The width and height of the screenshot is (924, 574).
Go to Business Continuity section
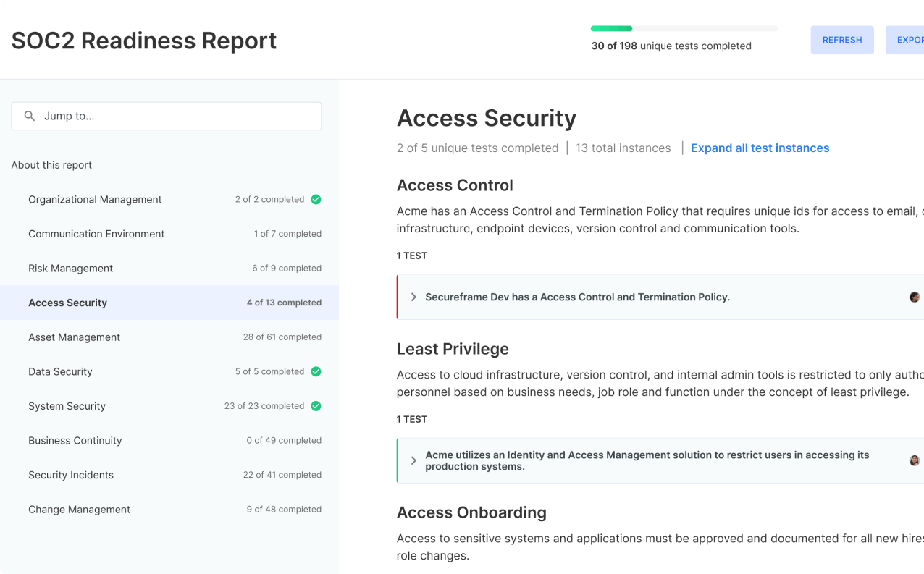(x=75, y=440)
